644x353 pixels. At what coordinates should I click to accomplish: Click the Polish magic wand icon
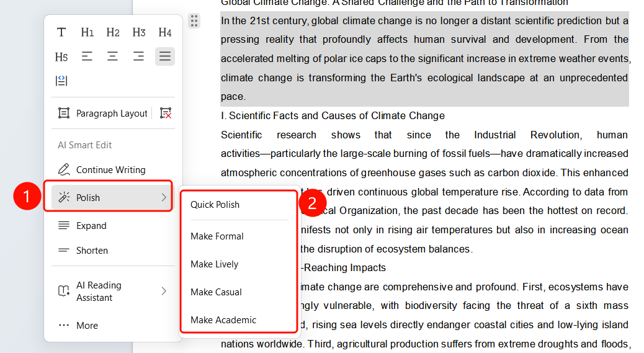tap(64, 197)
